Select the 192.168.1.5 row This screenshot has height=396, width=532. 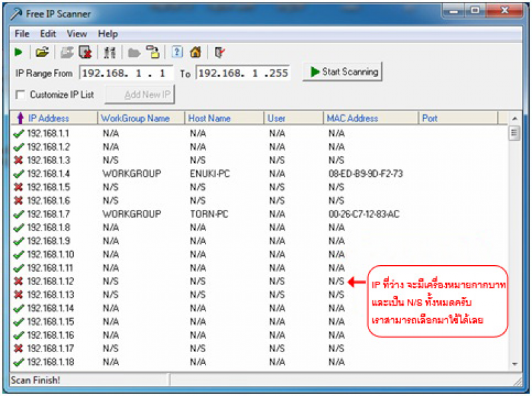(259, 187)
